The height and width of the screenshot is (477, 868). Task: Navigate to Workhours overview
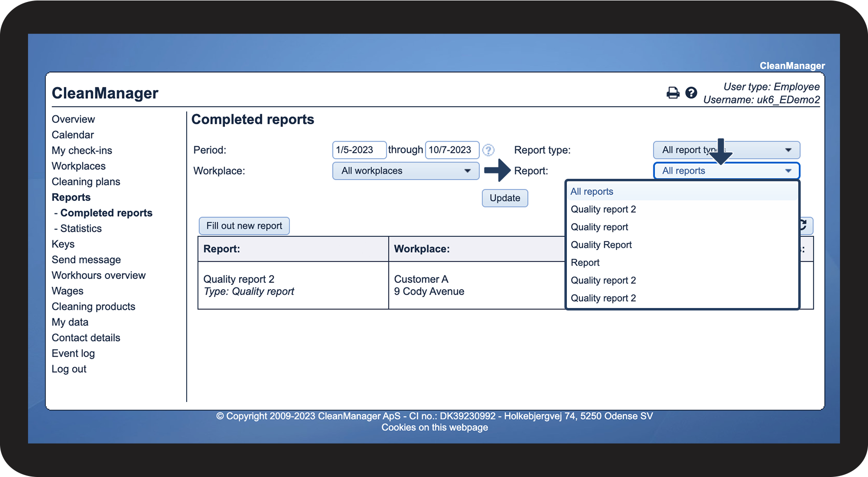[99, 276]
